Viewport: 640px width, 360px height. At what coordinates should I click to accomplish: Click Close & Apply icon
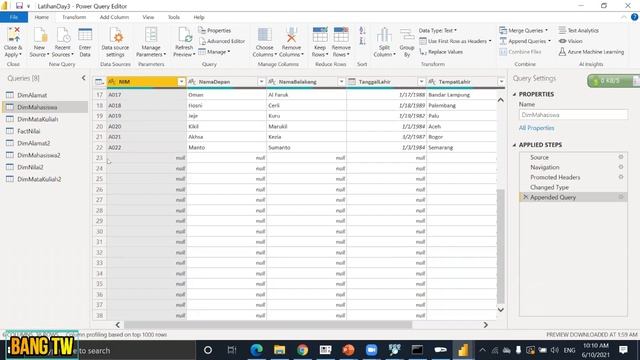point(13,35)
